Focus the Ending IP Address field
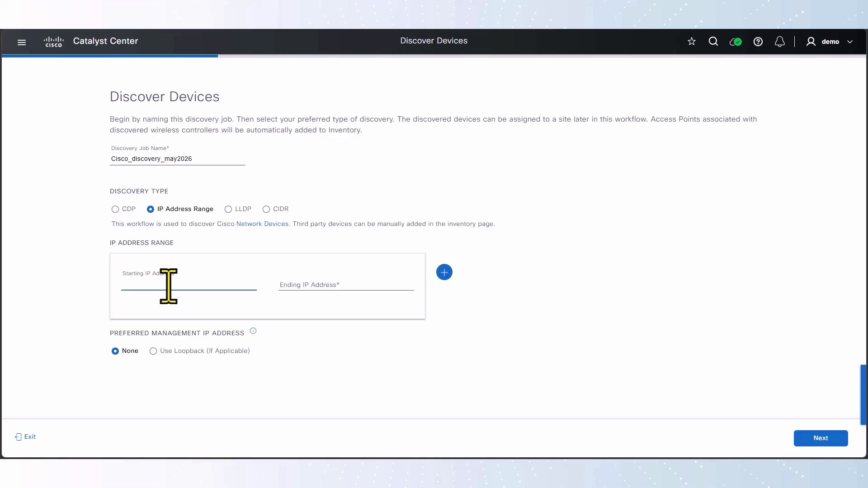The height and width of the screenshot is (488, 868). [346, 285]
